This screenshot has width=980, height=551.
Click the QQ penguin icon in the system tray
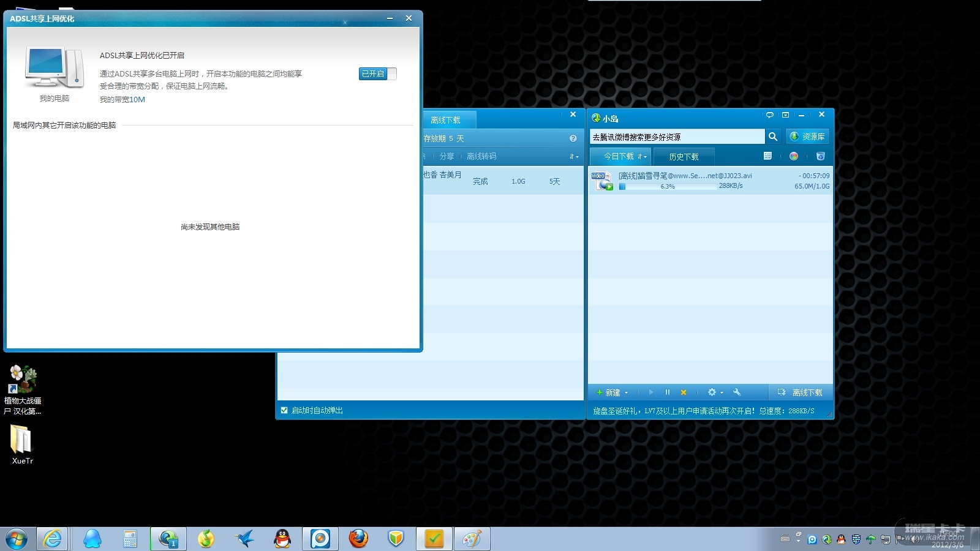coord(841,539)
